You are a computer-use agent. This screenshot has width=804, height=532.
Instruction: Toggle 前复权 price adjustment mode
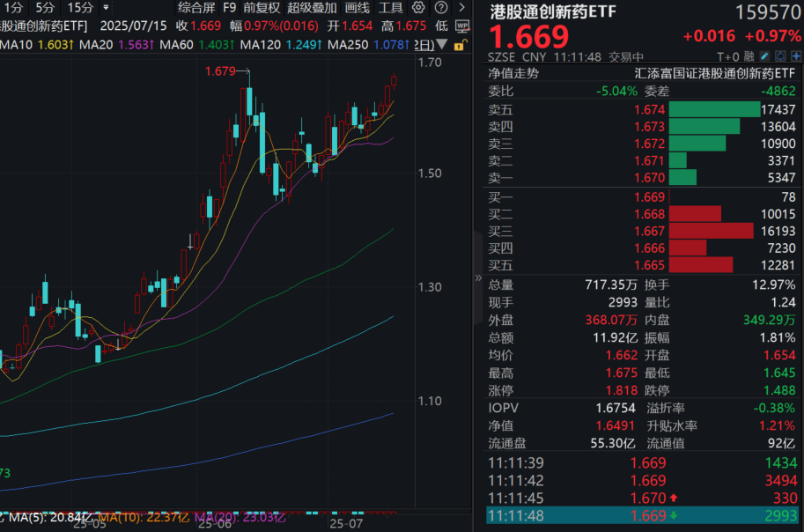[260, 8]
